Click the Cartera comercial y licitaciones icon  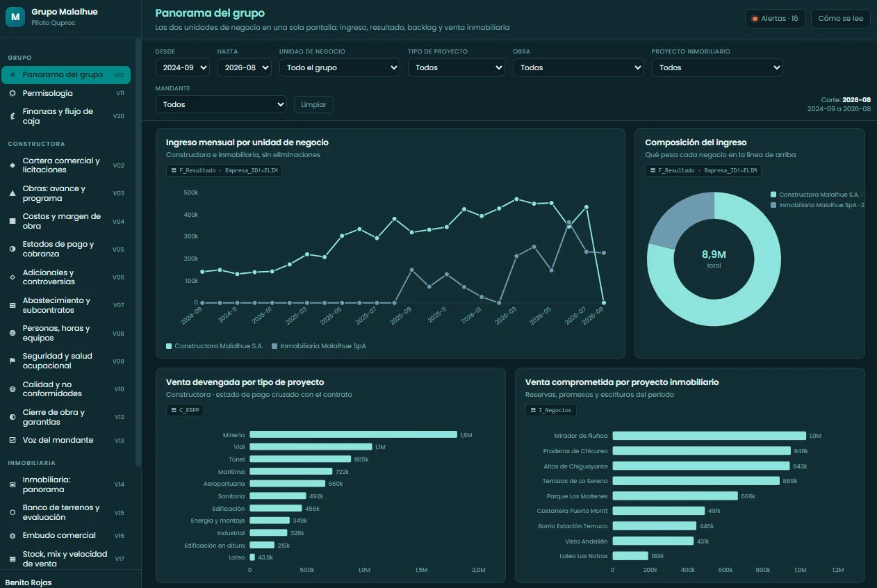pos(13,165)
